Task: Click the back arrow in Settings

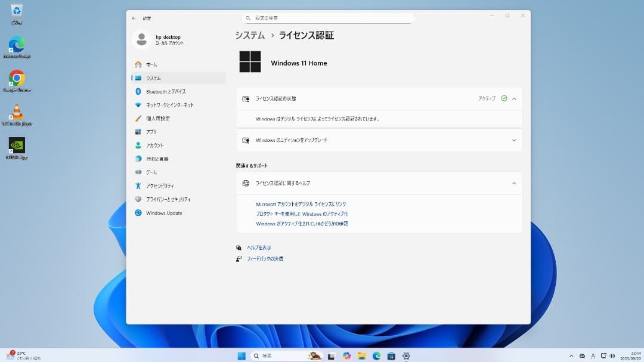Action: point(134,18)
